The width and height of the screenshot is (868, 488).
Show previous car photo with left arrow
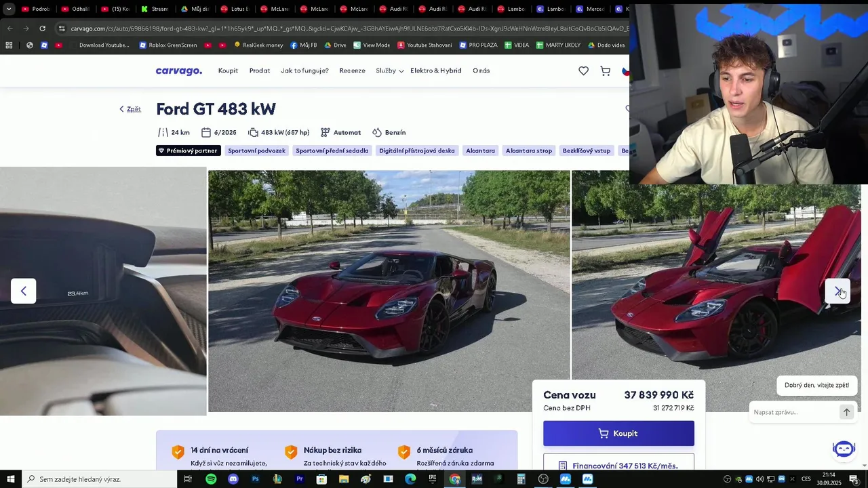click(23, 291)
